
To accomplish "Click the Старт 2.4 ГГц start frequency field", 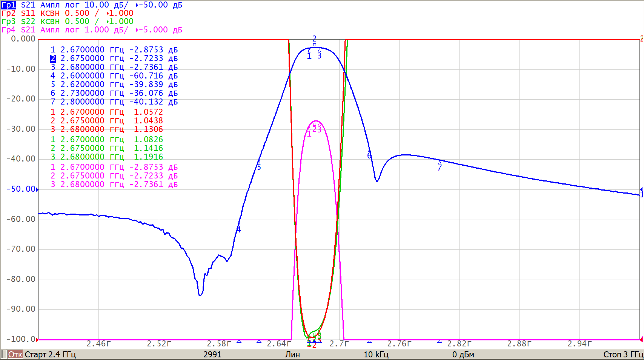I will pos(50,355).
